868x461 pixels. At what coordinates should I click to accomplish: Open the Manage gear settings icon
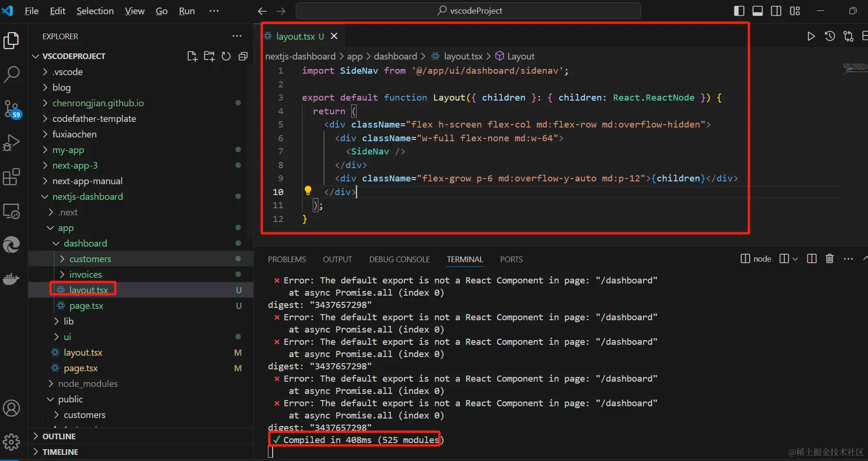[x=11, y=442]
